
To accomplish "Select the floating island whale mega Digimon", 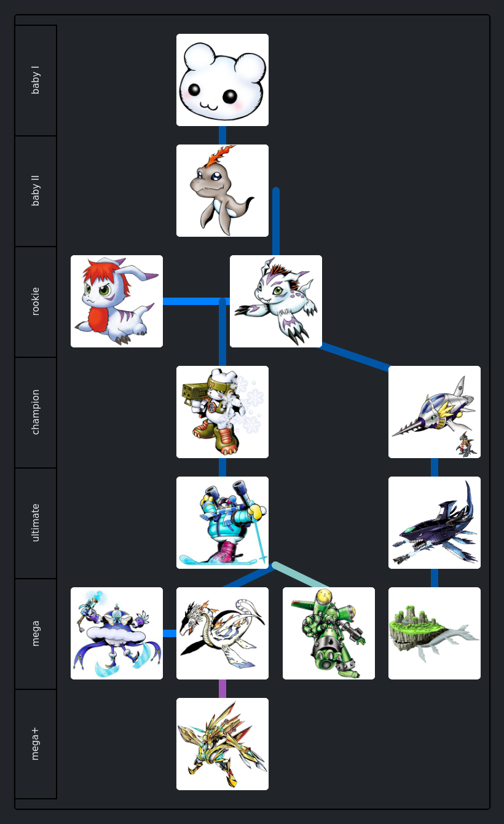I will [435, 633].
